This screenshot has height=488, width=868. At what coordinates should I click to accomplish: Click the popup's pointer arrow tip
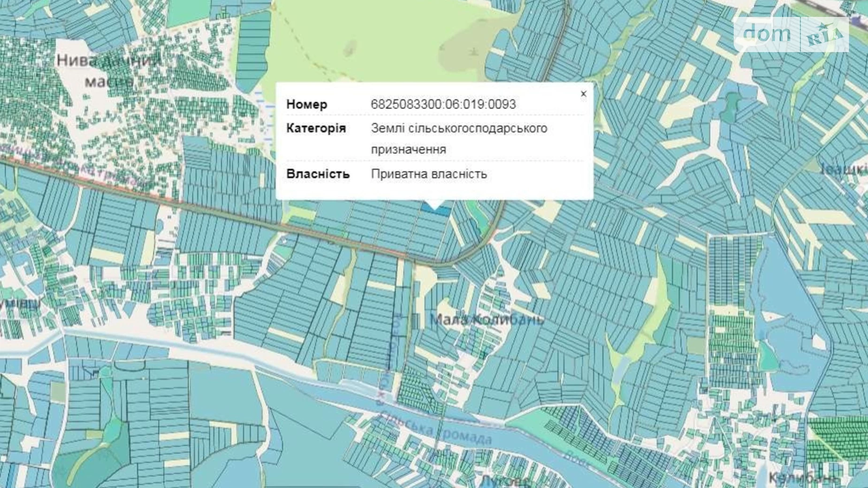point(434,206)
